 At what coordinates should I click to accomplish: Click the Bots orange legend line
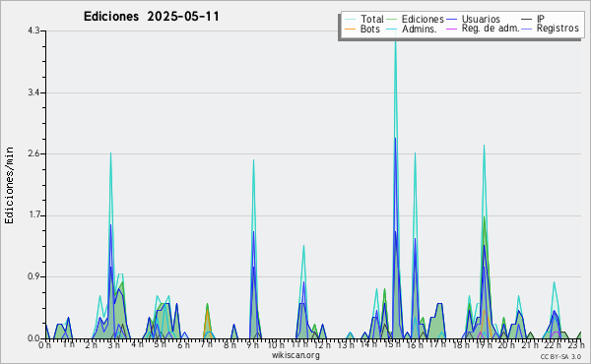coord(350,29)
